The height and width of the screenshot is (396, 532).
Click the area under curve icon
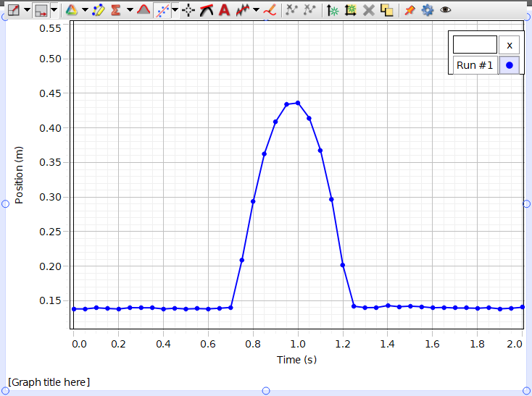pyautogui.click(x=144, y=10)
